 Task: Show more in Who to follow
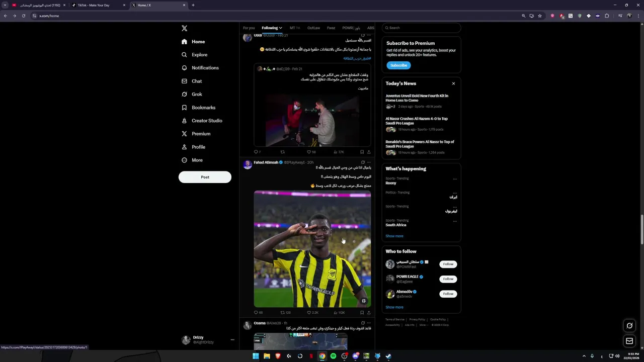tap(394, 307)
